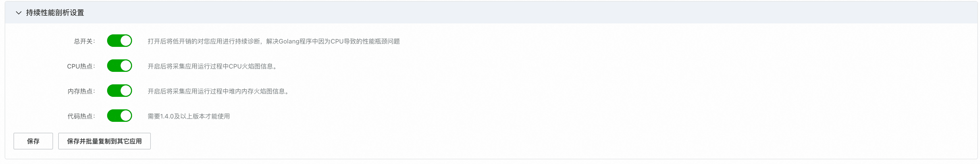Select the 代码热点 field label
Screen dimensions: 980x164
81,116
